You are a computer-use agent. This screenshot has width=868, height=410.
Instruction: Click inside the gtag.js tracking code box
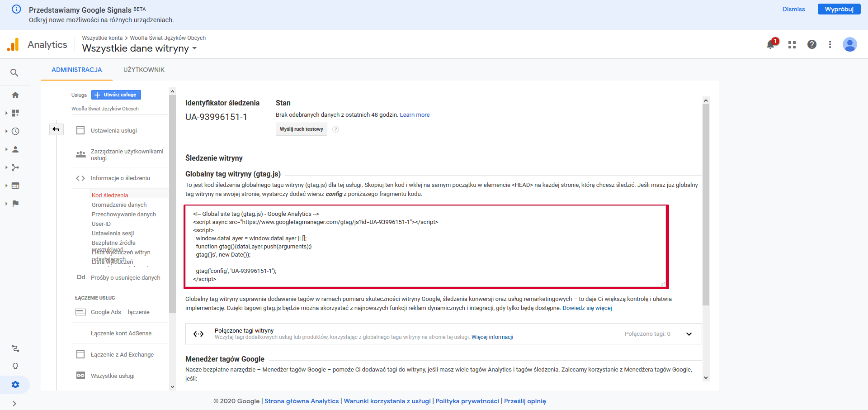[x=426, y=247]
